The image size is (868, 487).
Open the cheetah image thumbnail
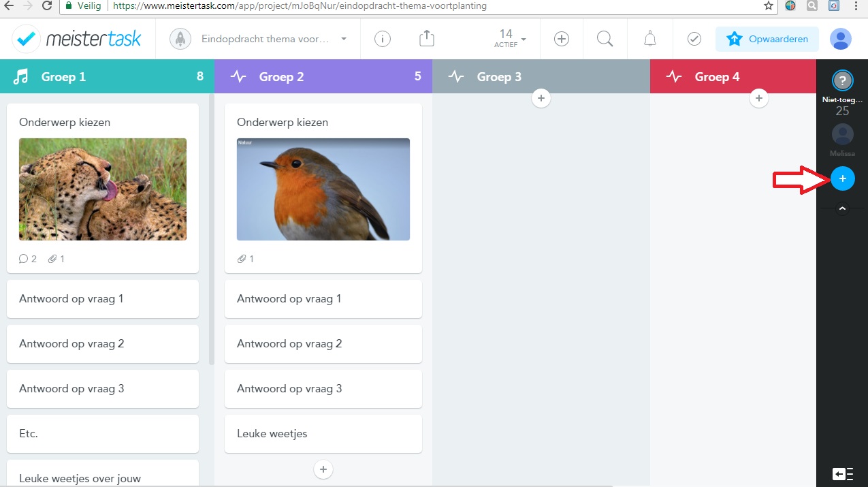pyautogui.click(x=103, y=189)
